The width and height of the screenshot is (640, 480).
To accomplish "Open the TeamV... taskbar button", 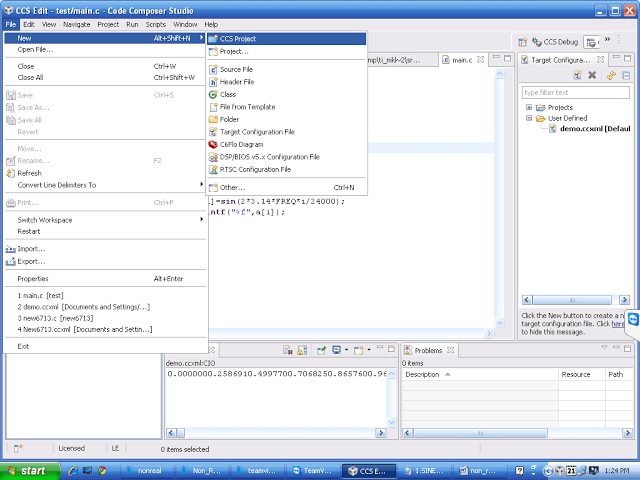I will 313,471.
